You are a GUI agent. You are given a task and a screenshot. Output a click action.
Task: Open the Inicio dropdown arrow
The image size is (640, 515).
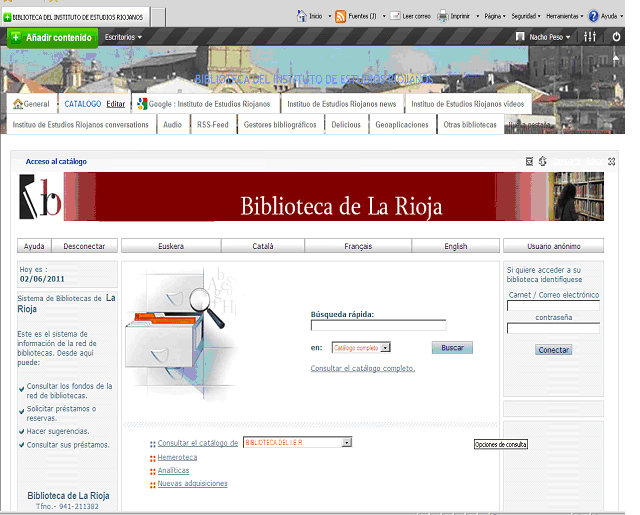pyautogui.click(x=330, y=16)
